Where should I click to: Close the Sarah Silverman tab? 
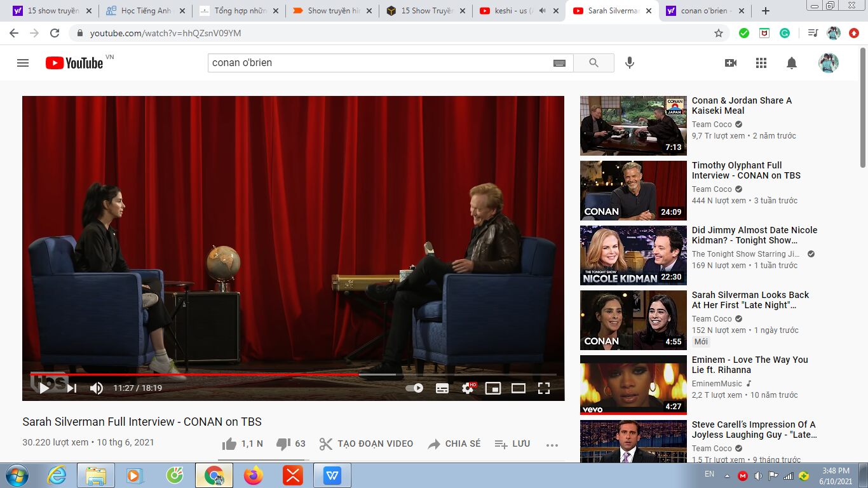point(649,11)
